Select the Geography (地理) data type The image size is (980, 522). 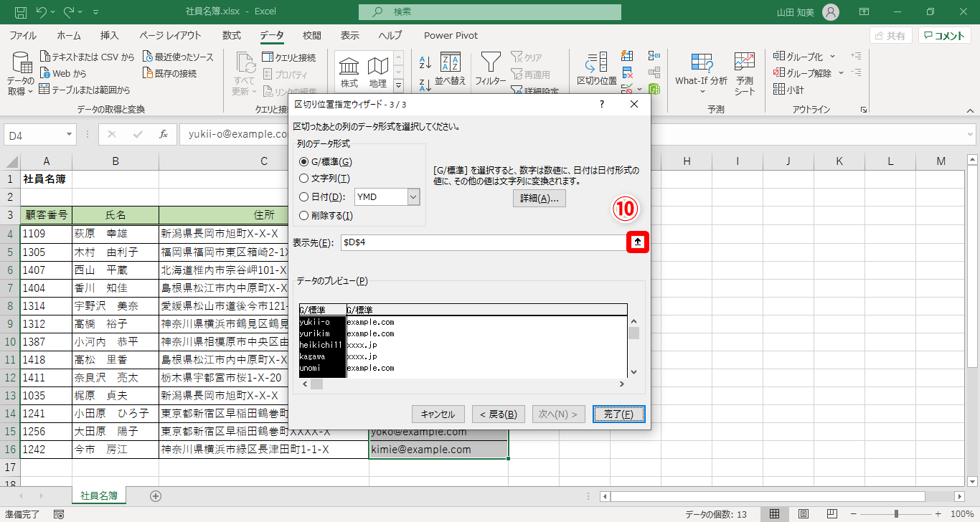coord(378,72)
